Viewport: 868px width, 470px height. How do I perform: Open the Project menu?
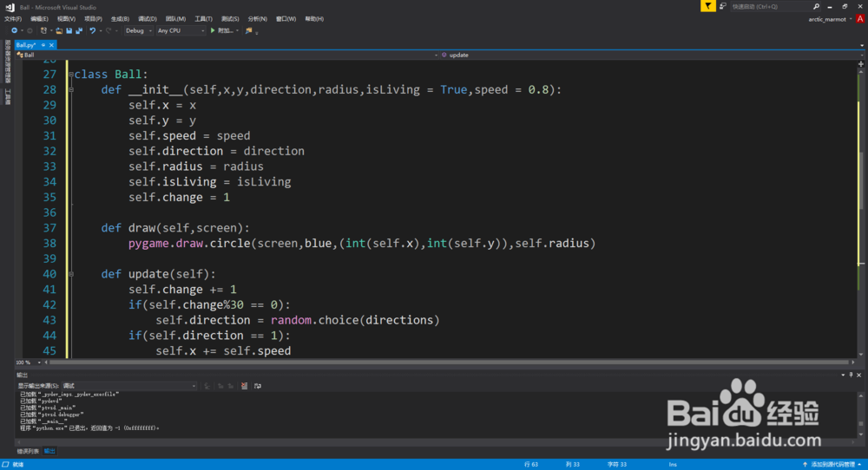pyautogui.click(x=93, y=19)
